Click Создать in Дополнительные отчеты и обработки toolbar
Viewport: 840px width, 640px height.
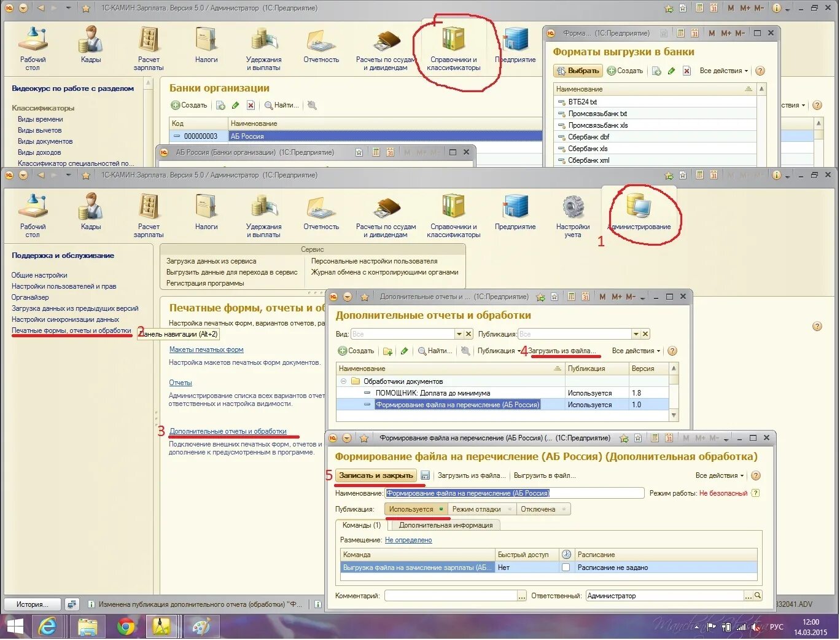click(356, 351)
